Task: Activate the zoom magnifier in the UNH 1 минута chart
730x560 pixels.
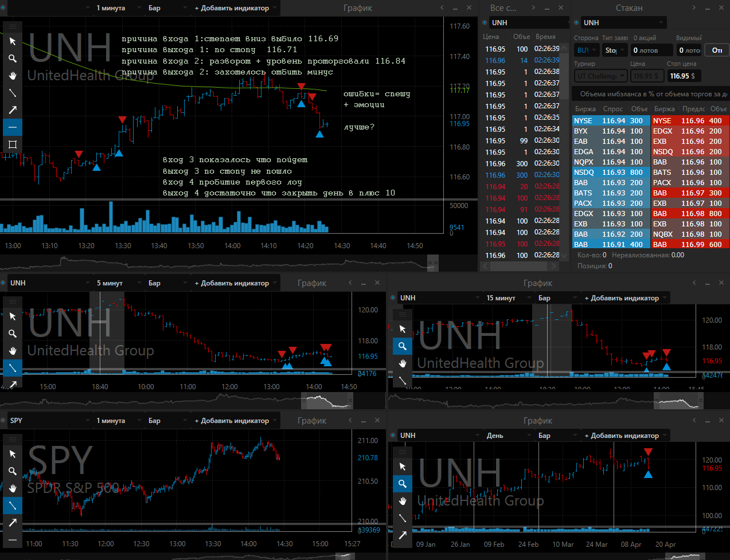Action: [x=13, y=58]
